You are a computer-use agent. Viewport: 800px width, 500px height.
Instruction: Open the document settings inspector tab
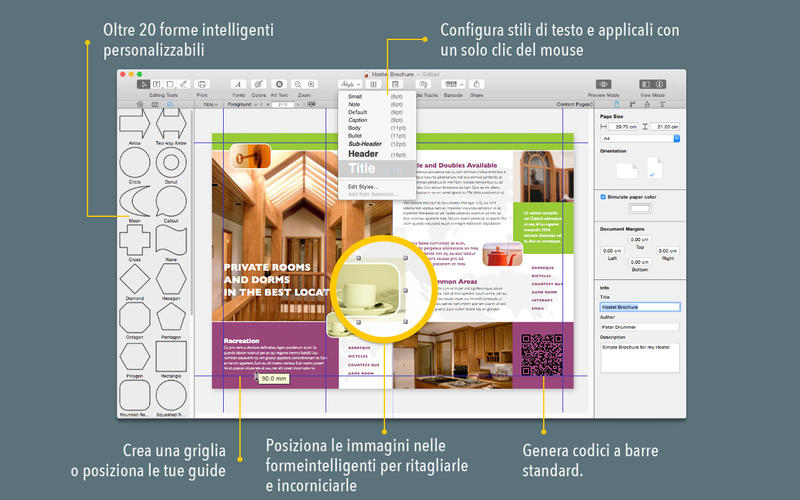[616, 104]
